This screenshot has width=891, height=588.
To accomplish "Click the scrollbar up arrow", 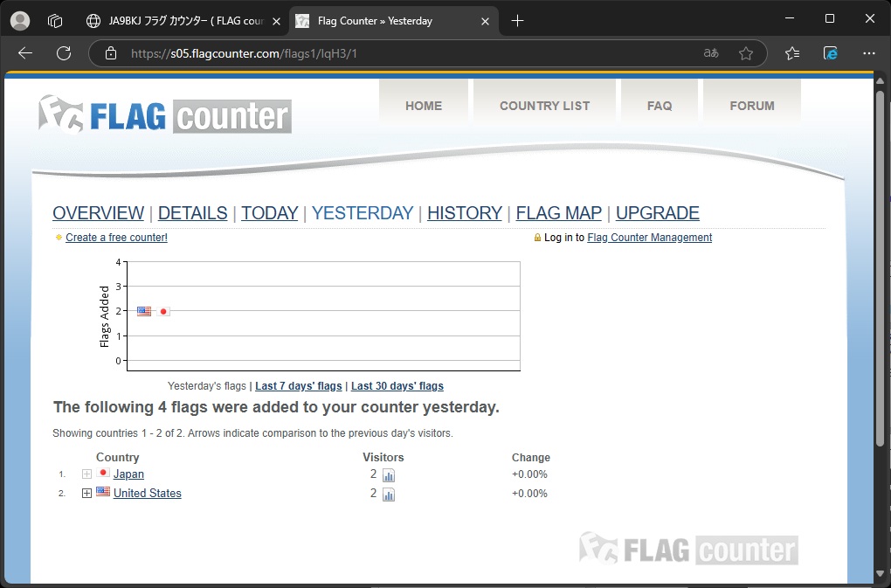I will tap(880, 82).
